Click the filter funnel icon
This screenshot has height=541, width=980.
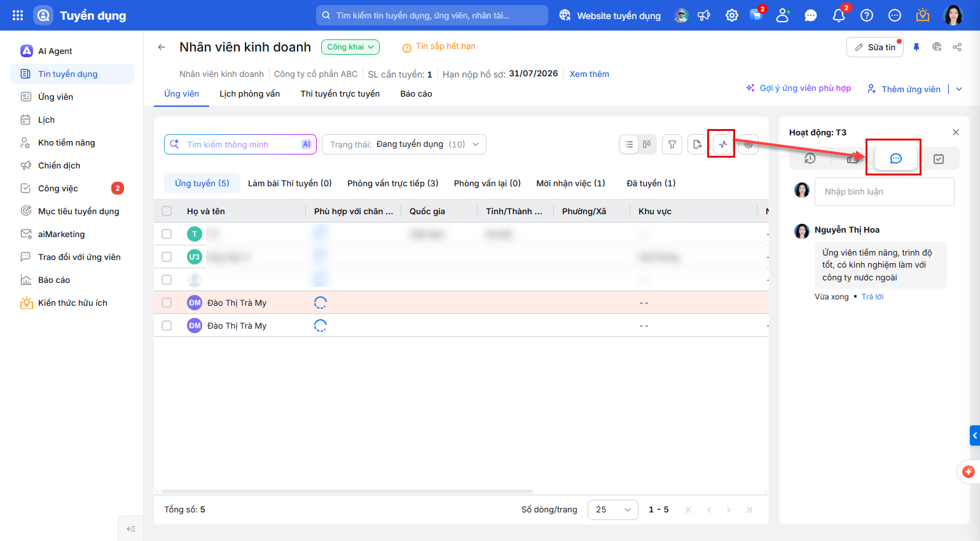click(672, 144)
